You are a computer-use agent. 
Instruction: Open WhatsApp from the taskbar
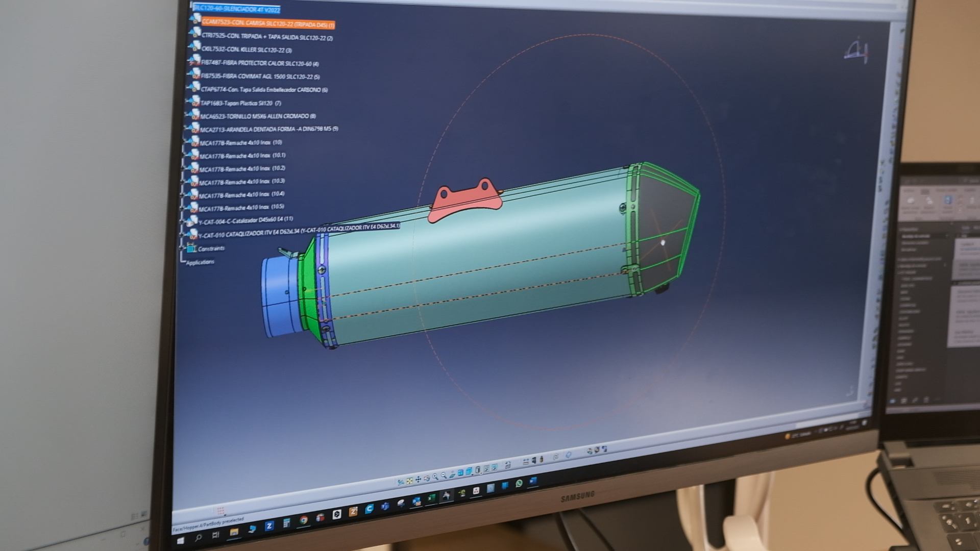[519, 483]
